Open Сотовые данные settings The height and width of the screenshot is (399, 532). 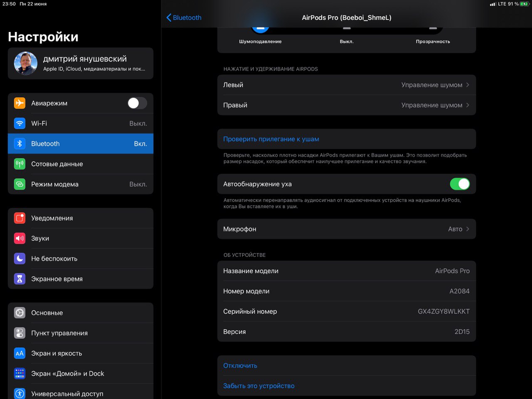click(81, 164)
